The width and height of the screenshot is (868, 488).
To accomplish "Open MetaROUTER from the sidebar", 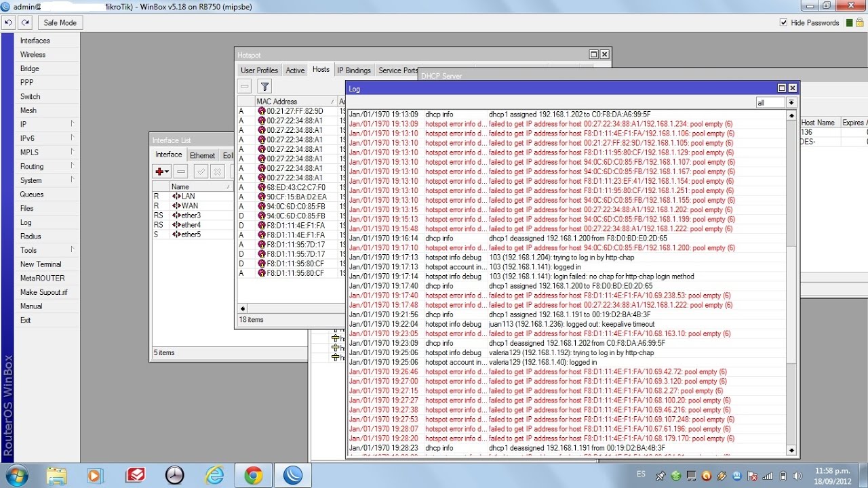I will tap(42, 279).
